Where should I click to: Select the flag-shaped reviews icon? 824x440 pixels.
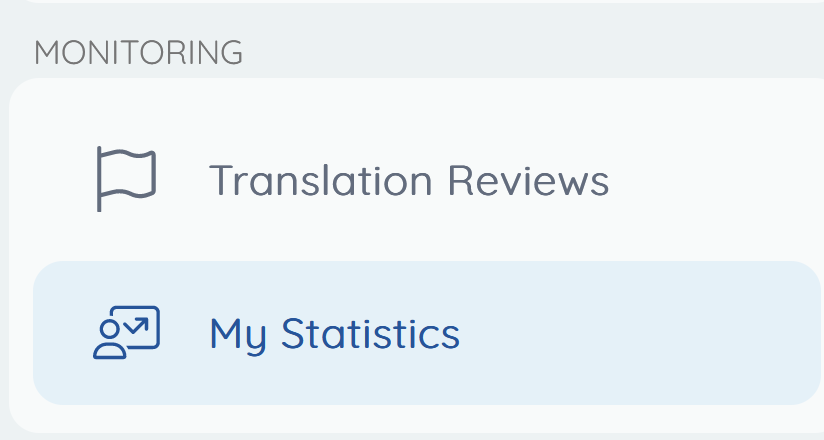click(126, 179)
